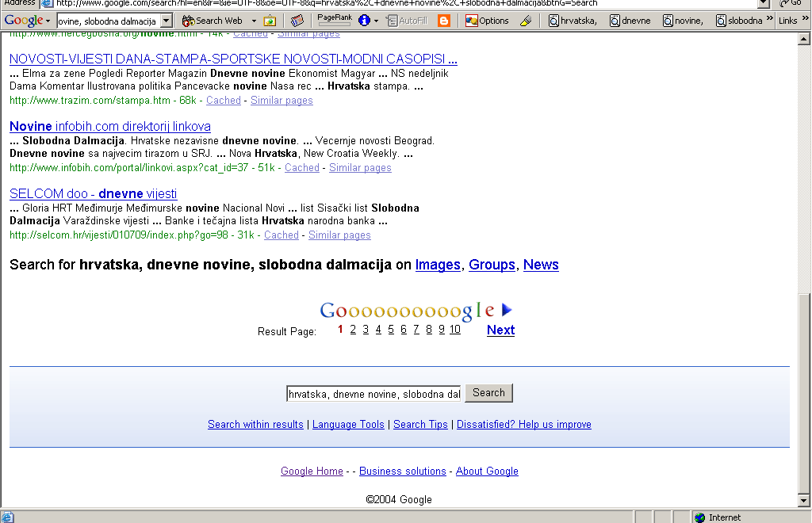Viewport: 812px width, 523px height.
Task: Open NOVOSTI-VIJESTI DANA-STAMPA result title
Action: [233, 59]
